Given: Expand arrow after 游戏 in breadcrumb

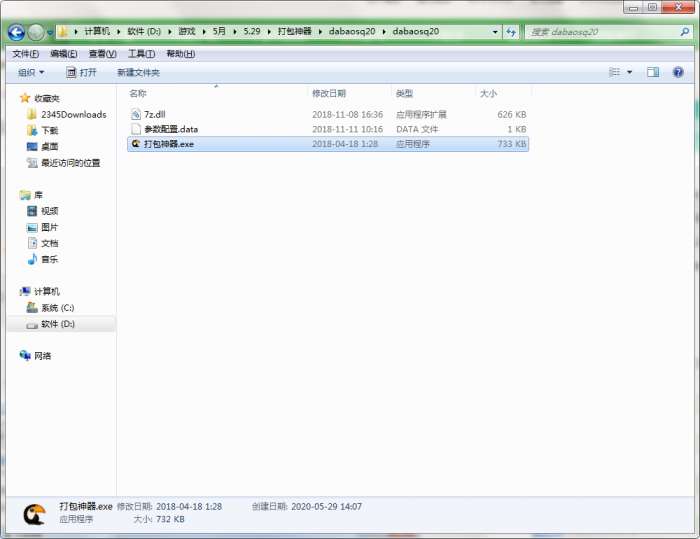Looking at the screenshot, I should tap(204, 31).
